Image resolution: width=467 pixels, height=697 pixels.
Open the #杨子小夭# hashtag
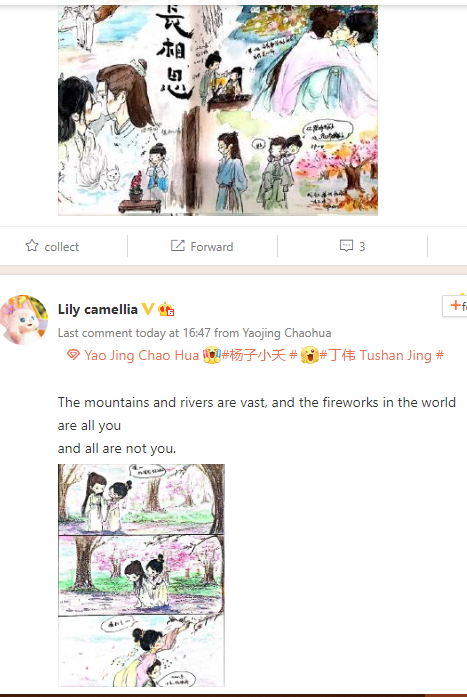click(x=259, y=355)
